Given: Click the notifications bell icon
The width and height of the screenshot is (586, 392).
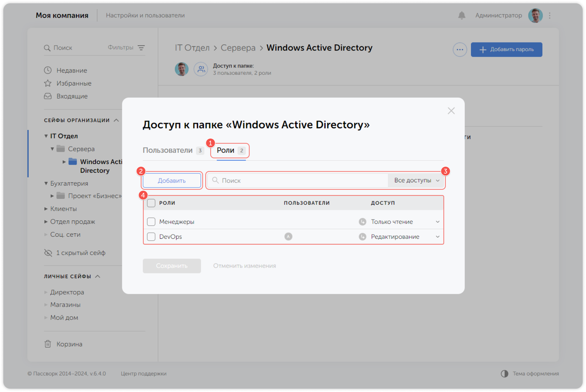Looking at the screenshot, I should pos(462,15).
